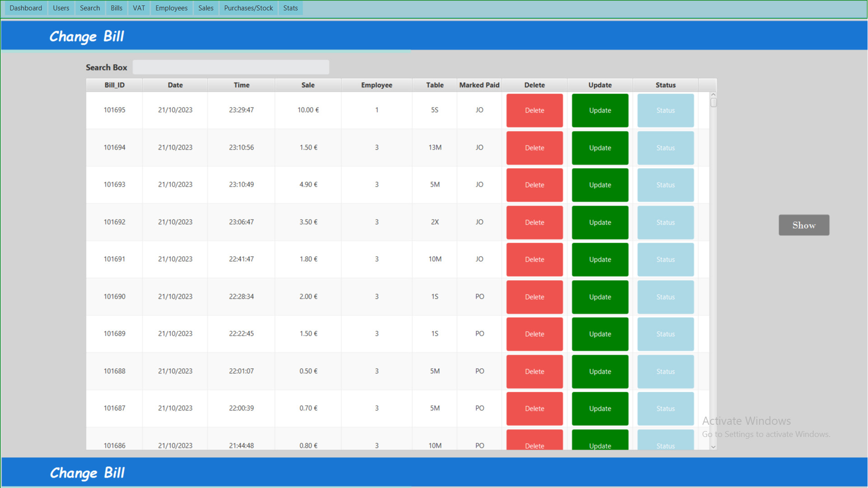Click the table scrollbar up arrow
This screenshot has height=488, width=868.
tap(713, 94)
